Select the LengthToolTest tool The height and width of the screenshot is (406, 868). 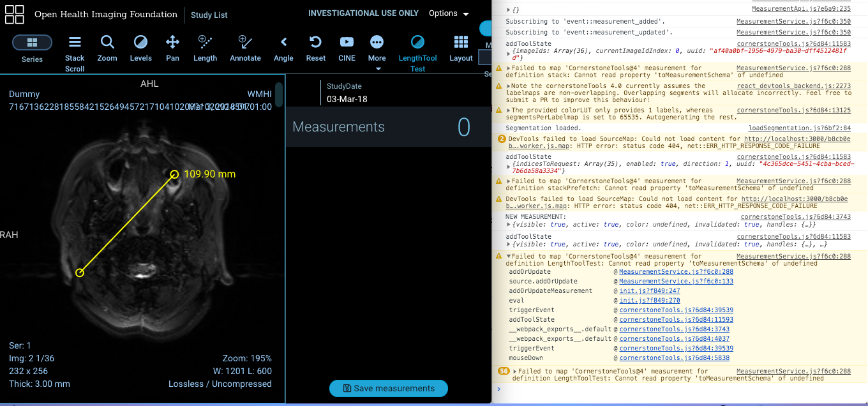coord(417,54)
